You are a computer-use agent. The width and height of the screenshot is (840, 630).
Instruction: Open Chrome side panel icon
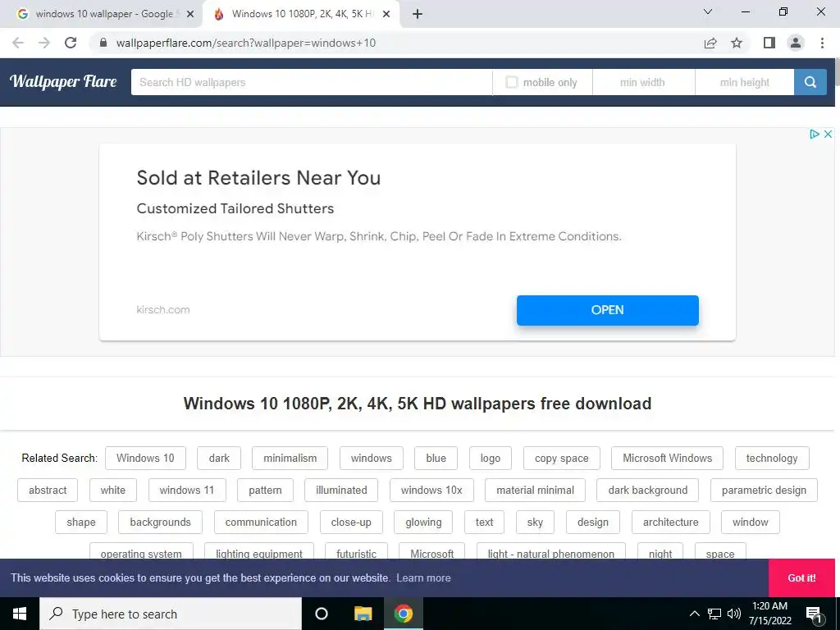point(769,43)
